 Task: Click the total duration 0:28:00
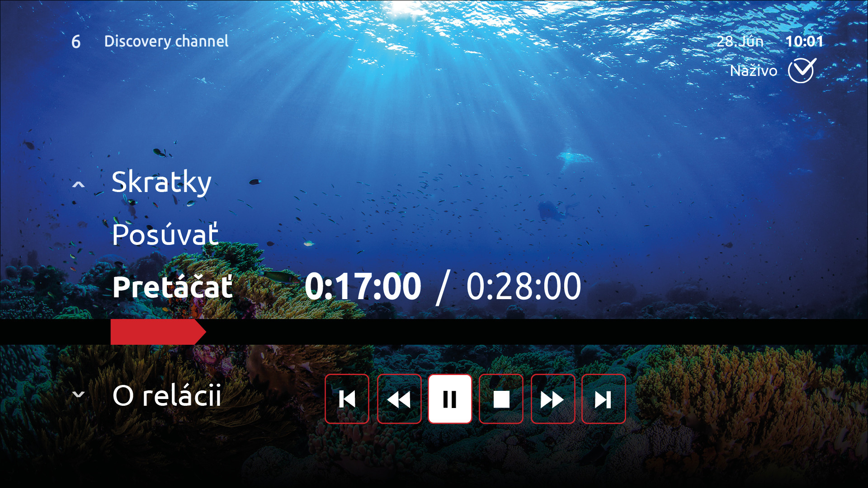[524, 286]
